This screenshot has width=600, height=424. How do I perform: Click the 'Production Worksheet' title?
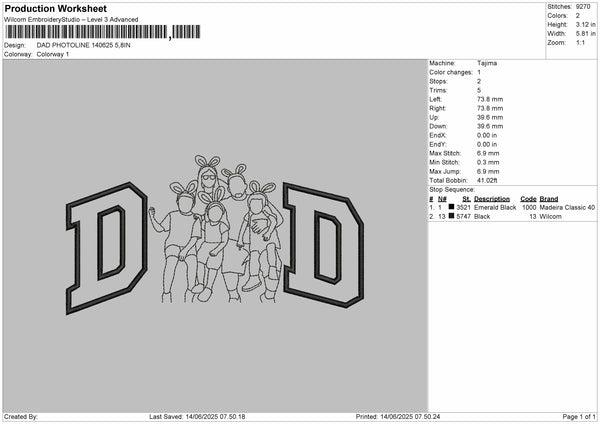[55, 8]
